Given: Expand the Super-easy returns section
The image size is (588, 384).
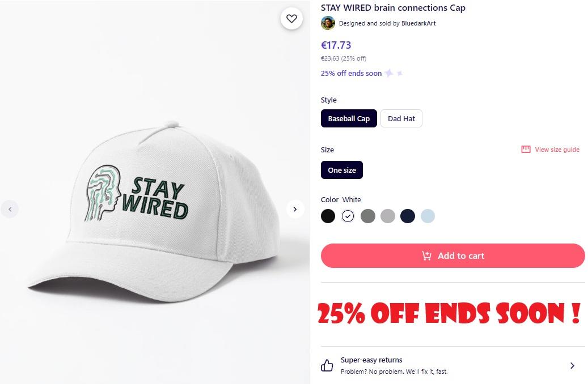Looking at the screenshot, I should click(572, 366).
